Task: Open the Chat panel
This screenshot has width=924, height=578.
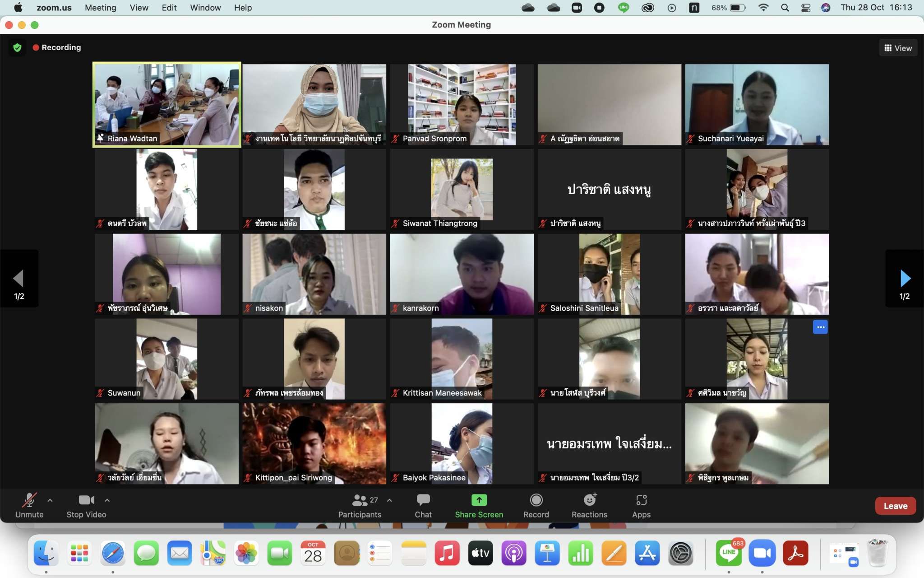Action: (423, 505)
